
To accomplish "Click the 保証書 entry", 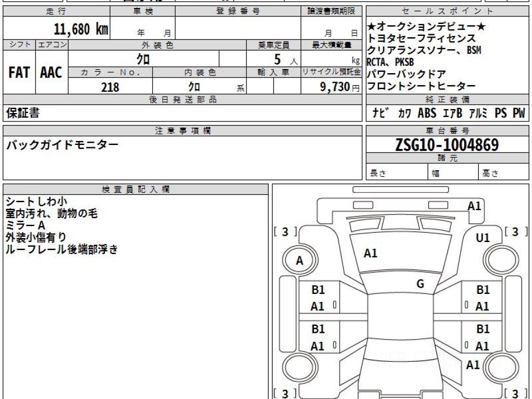I will 23,113.
